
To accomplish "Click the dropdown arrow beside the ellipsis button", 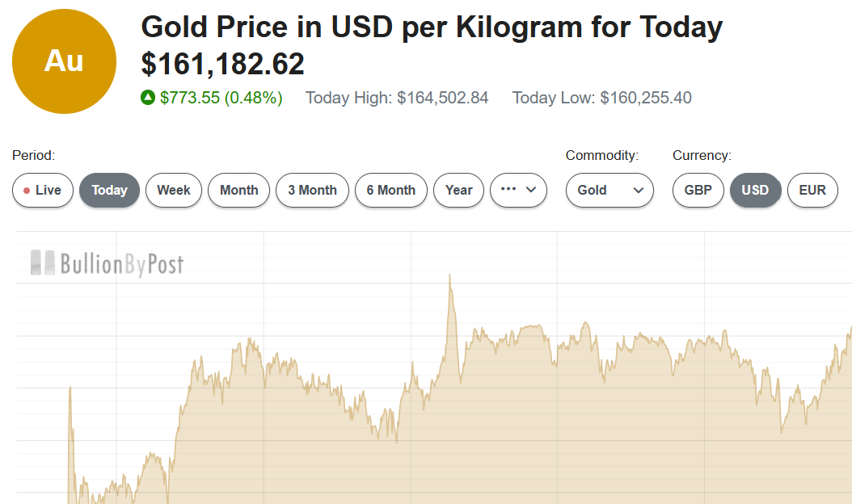I will 529,191.
